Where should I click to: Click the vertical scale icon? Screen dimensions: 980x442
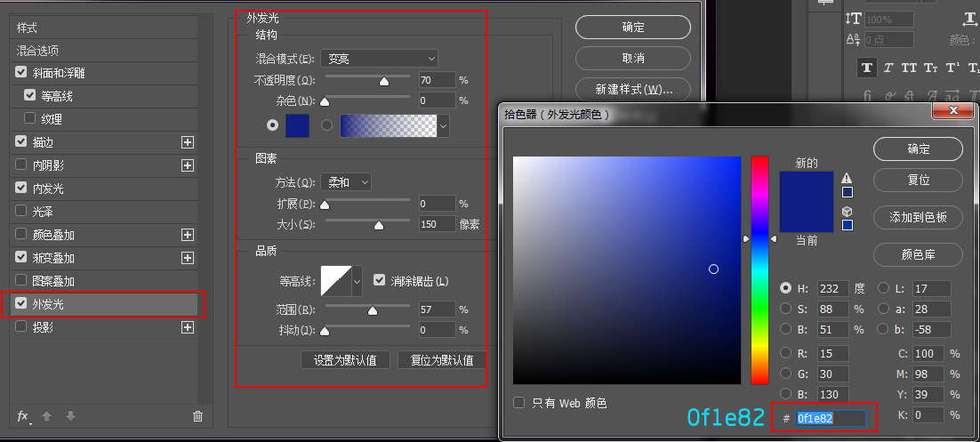click(x=853, y=20)
